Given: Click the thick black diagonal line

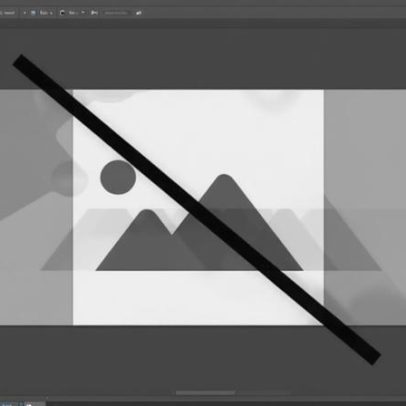Looking at the screenshot, I should pyautogui.click(x=197, y=209).
